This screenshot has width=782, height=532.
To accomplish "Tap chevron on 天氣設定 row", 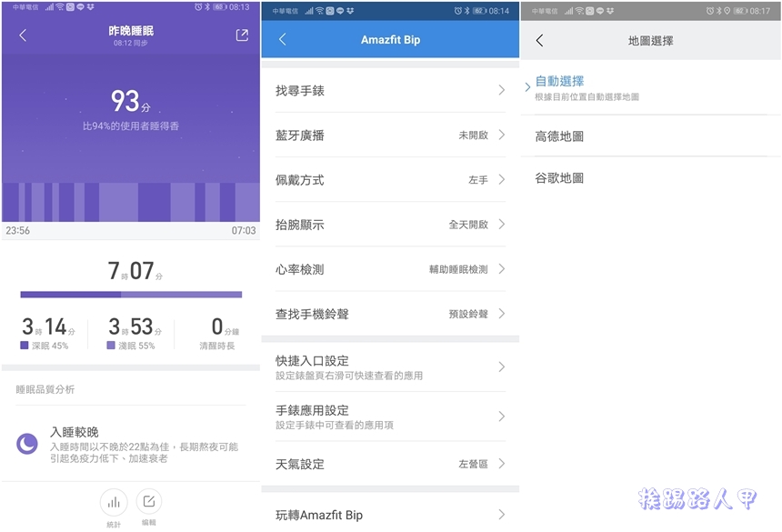I will [x=502, y=464].
